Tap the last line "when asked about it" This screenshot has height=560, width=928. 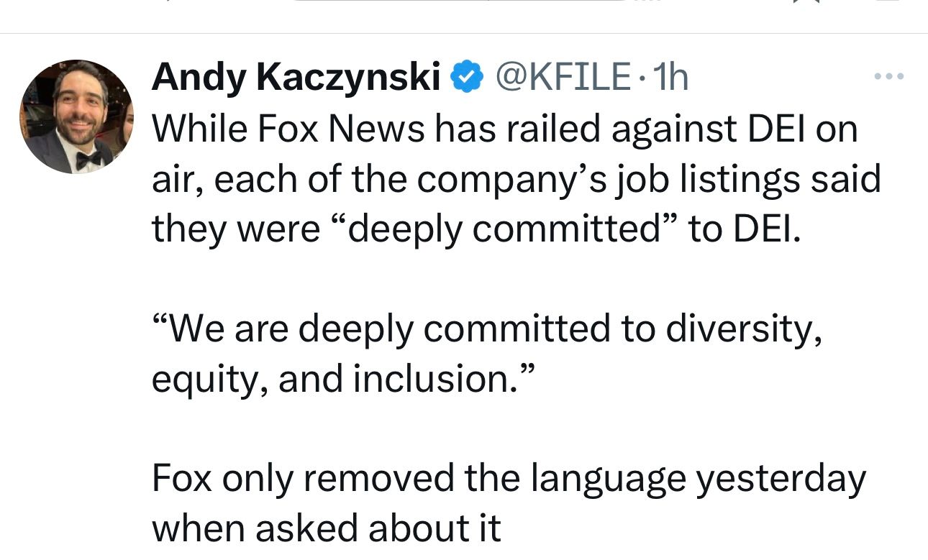point(327,528)
